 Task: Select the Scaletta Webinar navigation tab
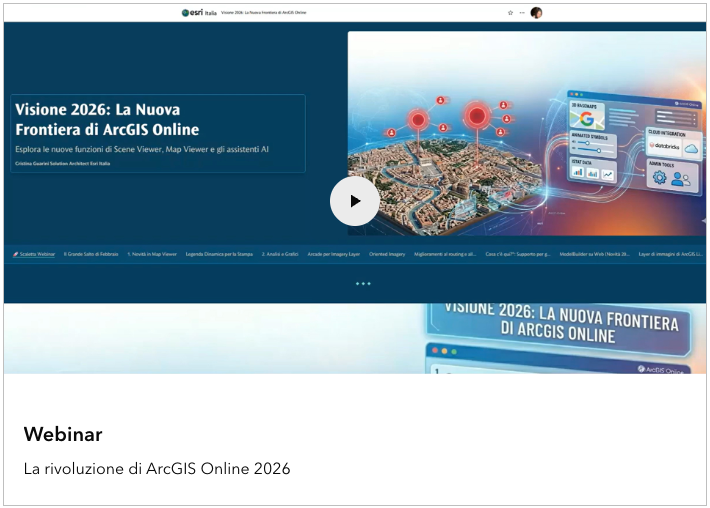(34, 254)
